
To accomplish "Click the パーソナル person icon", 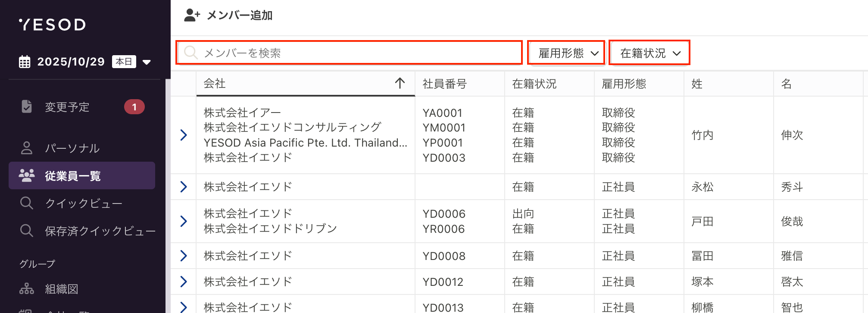I will 27,148.
